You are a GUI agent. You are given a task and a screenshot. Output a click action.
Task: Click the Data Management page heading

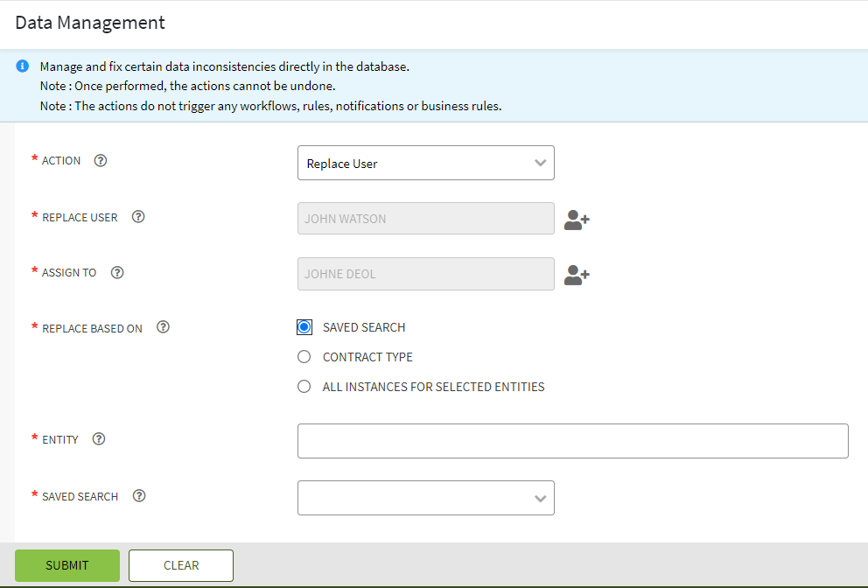point(90,24)
